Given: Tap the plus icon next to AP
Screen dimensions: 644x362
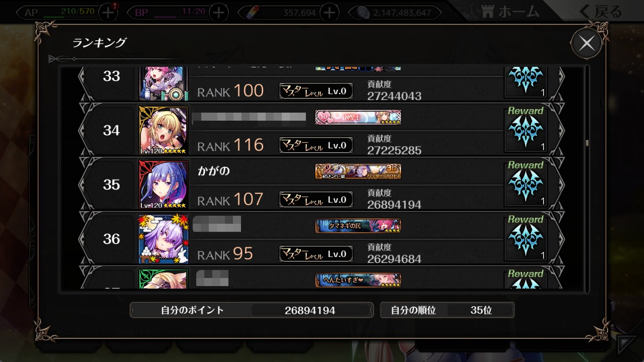Looking at the screenshot, I should pos(108,12).
